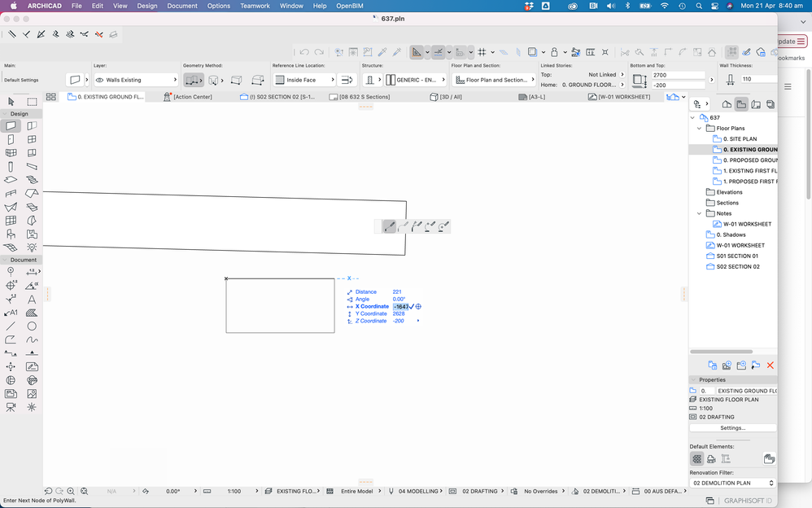Click the Wall Thickness 110 field
This screenshot has width=812, height=508.
[758, 79]
